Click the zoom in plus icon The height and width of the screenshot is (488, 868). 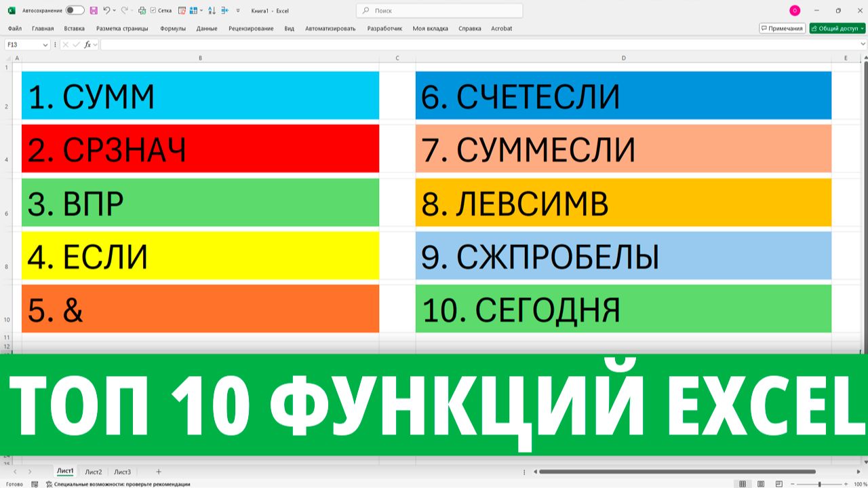coord(846,484)
